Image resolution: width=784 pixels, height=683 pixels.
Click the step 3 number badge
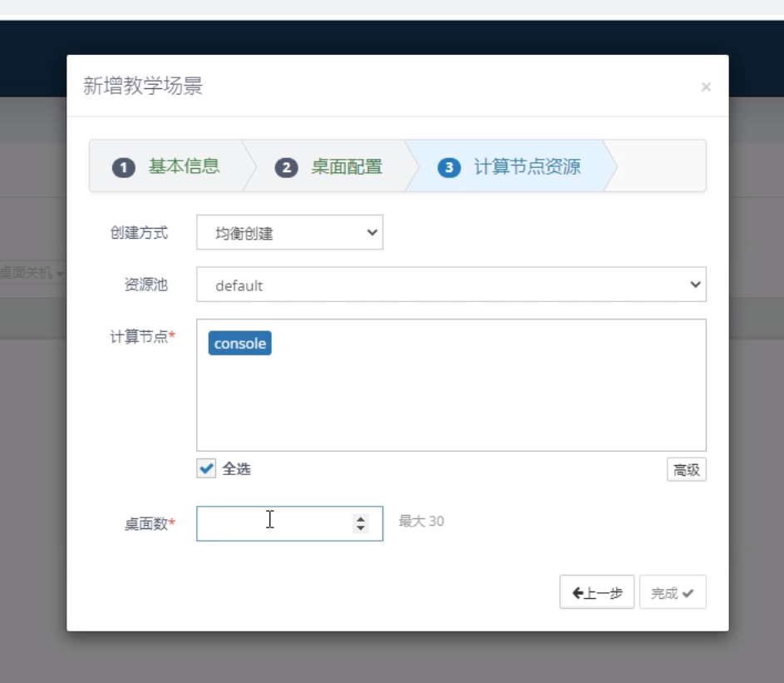click(x=449, y=168)
